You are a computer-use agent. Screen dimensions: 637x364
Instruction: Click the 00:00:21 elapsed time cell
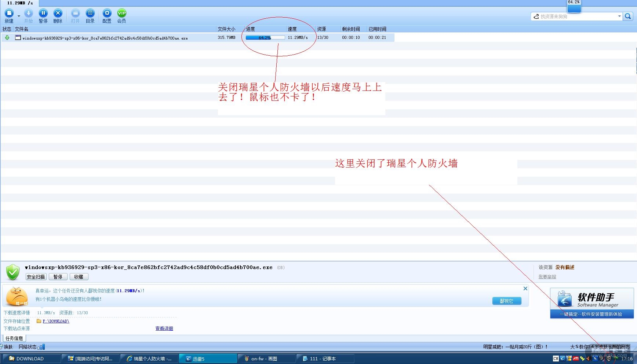[377, 37]
